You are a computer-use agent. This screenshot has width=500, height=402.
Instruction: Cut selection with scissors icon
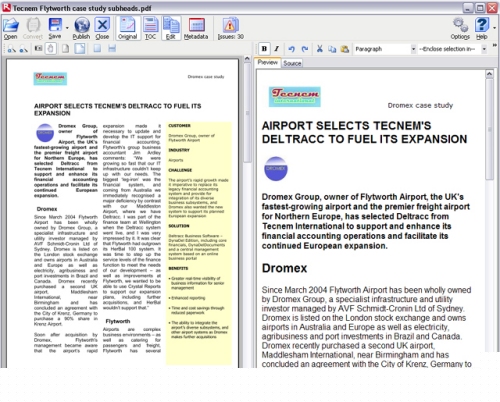click(x=319, y=49)
